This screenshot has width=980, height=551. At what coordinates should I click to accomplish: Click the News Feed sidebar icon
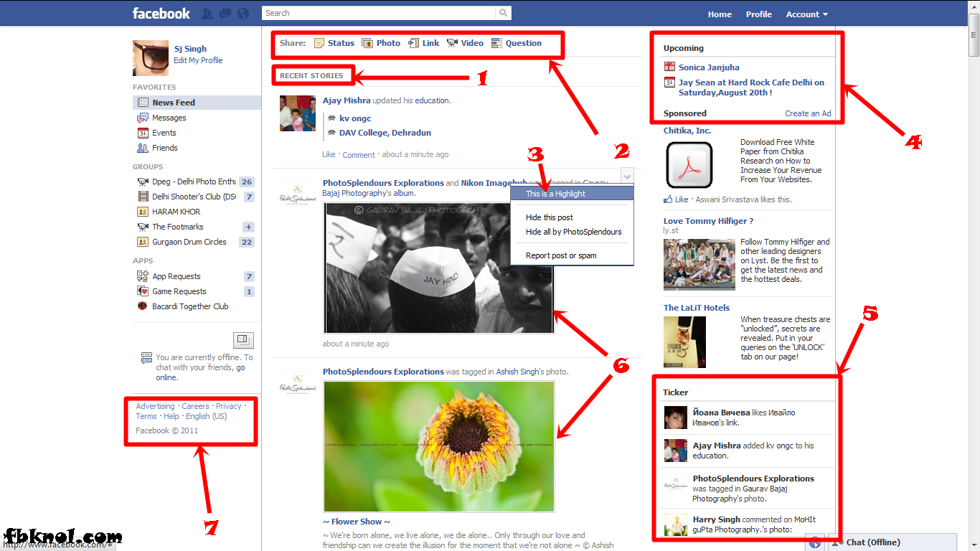click(x=143, y=103)
